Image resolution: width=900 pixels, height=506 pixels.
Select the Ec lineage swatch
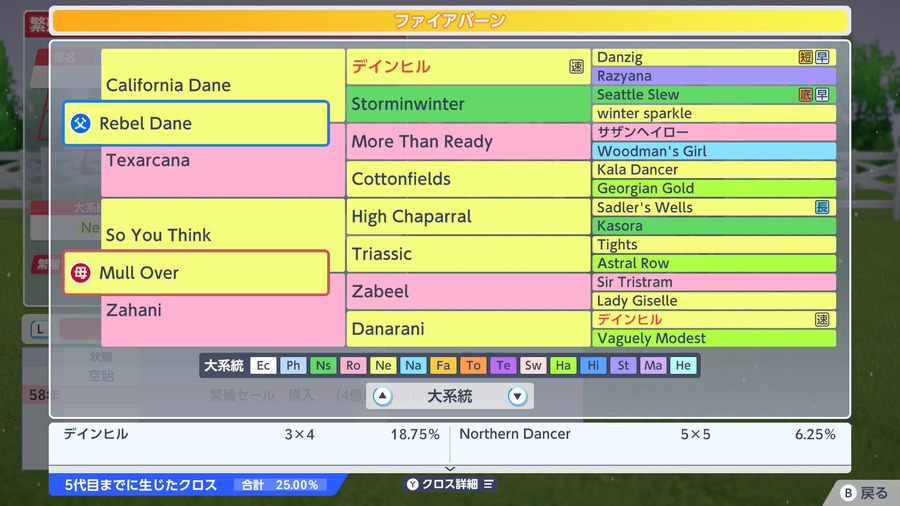(263, 365)
